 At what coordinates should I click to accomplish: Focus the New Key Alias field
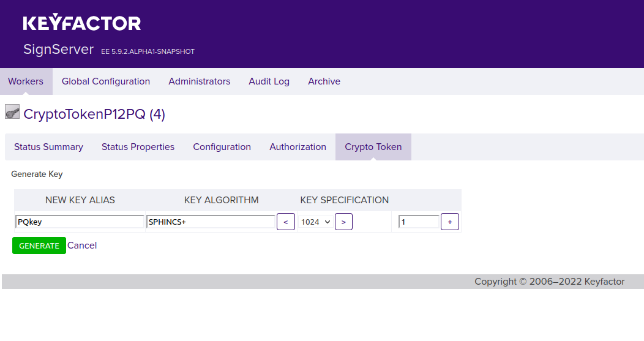(80, 222)
